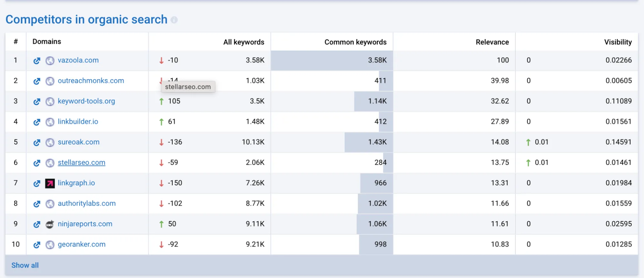Sort by the Relevance column header
Image resolution: width=644 pixels, height=278 pixels.
[492, 42]
